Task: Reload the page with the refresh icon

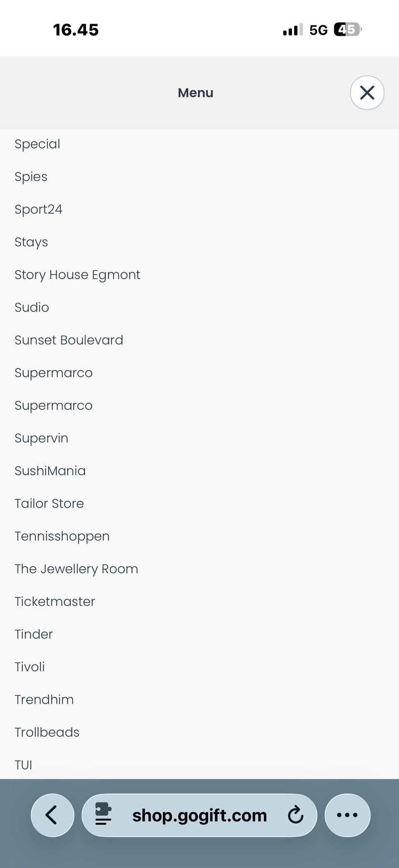Action: coord(296,815)
